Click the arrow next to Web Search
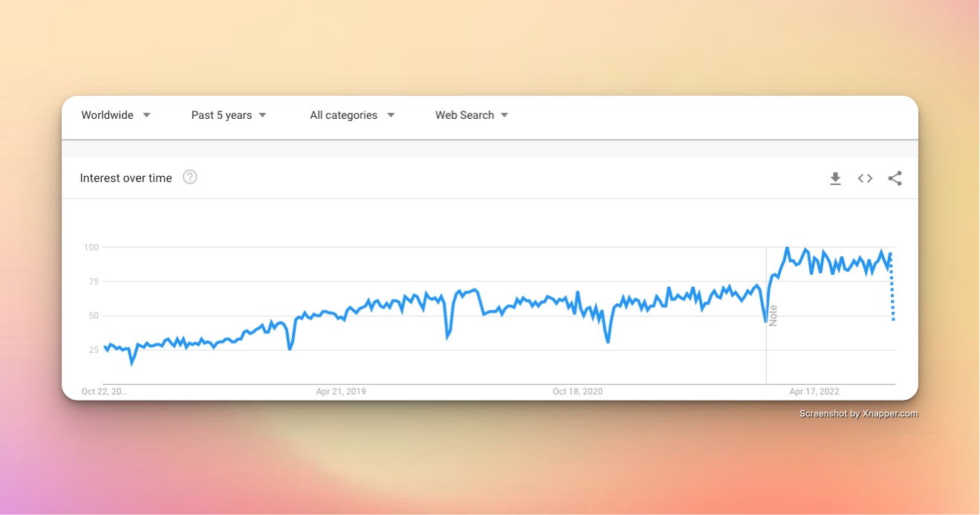This screenshot has width=980, height=515. click(x=504, y=115)
